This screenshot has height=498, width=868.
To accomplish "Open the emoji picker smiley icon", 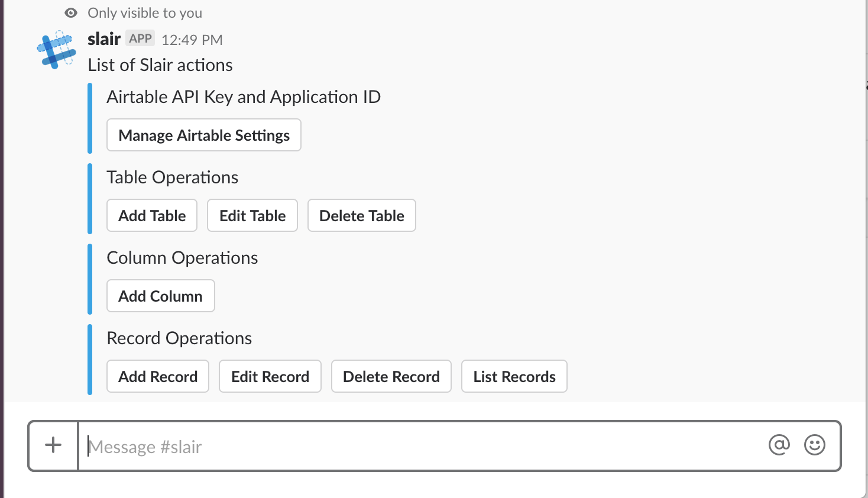I will coord(815,445).
